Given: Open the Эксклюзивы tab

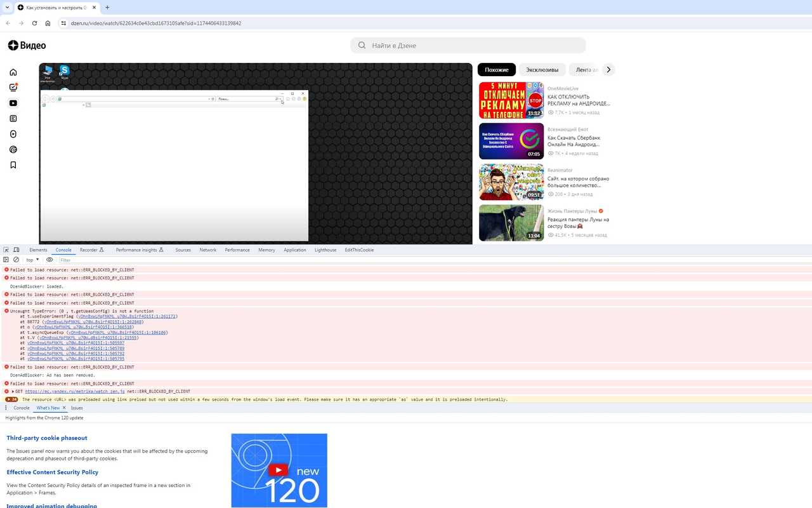Looking at the screenshot, I should click(x=542, y=70).
